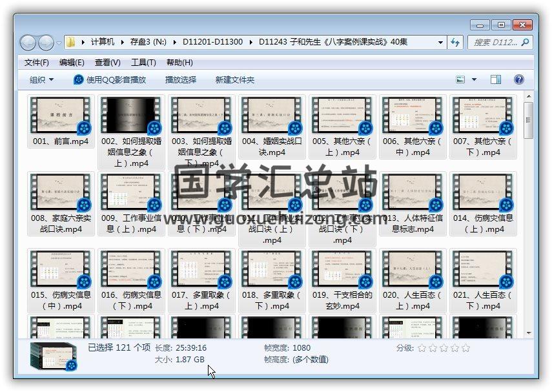Select video 019、干支相合的玄妙.mp4
Image resolution: width=552 pixels, height=392 pixels.
pos(343,280)
